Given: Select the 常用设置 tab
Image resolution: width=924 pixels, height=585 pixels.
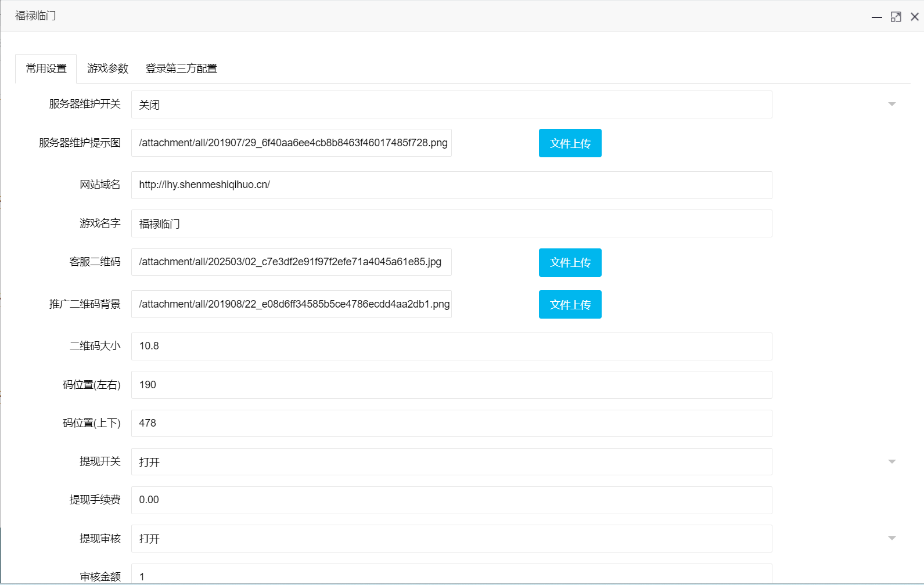Looking at the screenshot, I should point(46,68).
